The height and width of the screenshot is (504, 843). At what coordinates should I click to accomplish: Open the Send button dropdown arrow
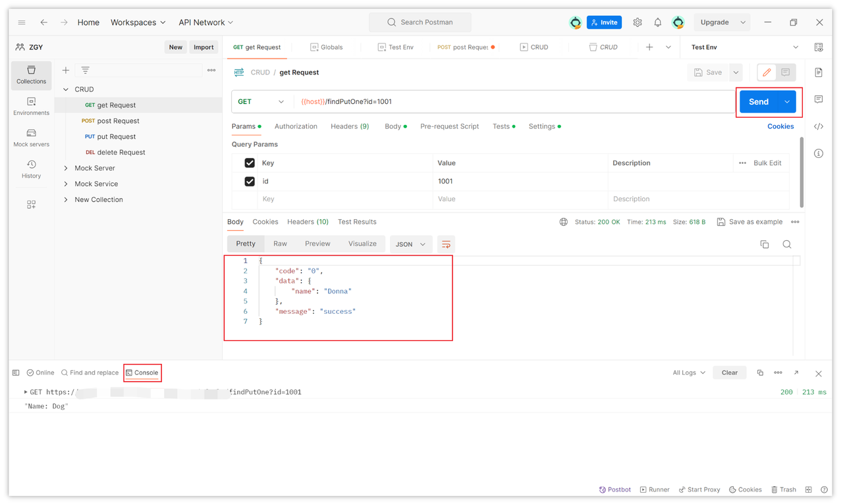click(x=787, y=102)
